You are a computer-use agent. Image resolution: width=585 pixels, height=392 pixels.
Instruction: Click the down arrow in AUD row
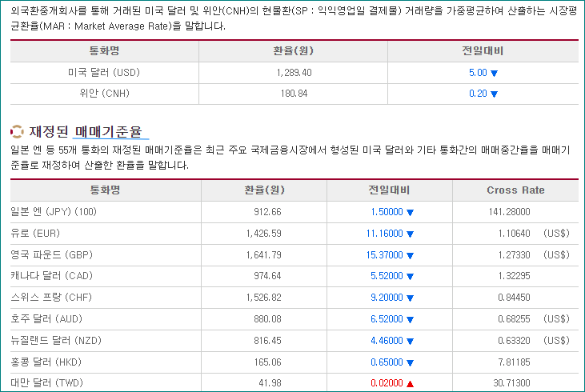point(410,320)
